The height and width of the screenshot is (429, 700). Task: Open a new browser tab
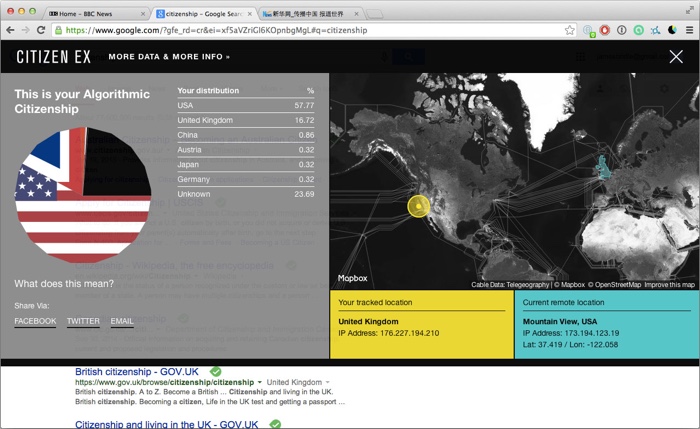click(x=374, y=14)
